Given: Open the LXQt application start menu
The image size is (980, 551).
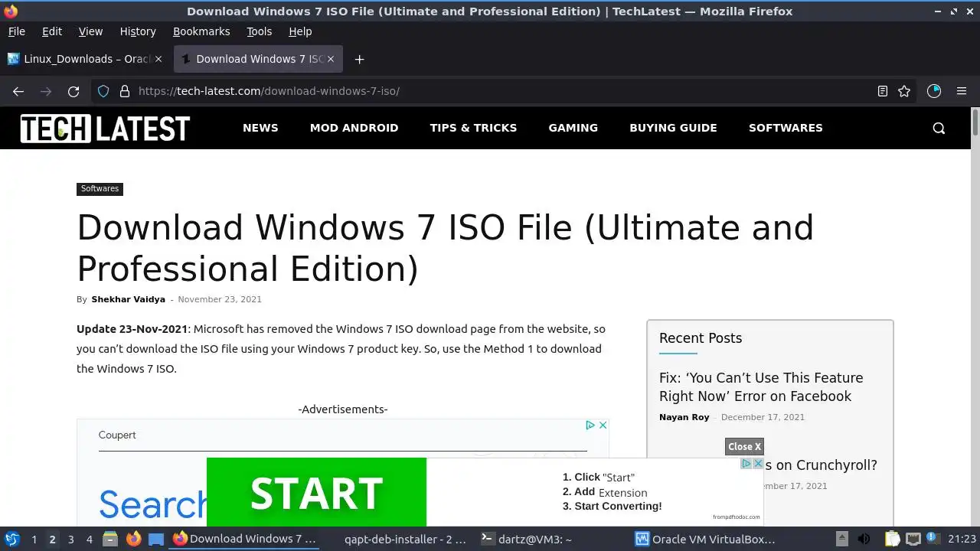Looking at the screenshot, I should (x=12, y=539).
